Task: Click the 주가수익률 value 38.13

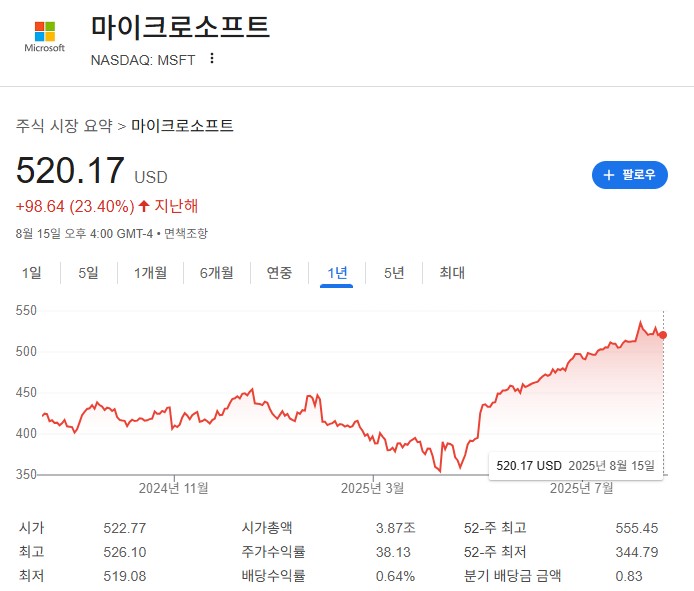Action: [393, 552]
